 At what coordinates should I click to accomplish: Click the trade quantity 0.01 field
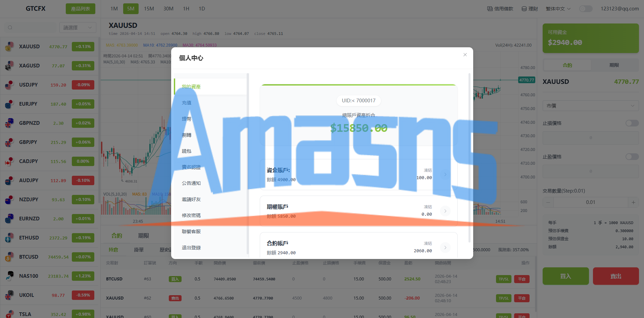click(x=591, y=202)
